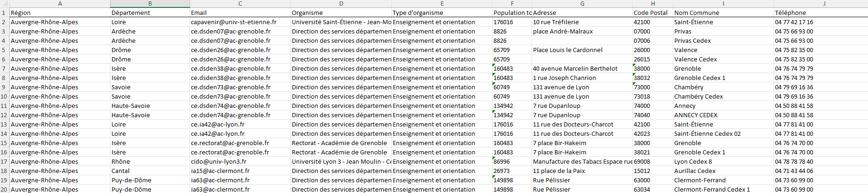Select population cell 86996
868x193 pixels.
pos(512,161)
